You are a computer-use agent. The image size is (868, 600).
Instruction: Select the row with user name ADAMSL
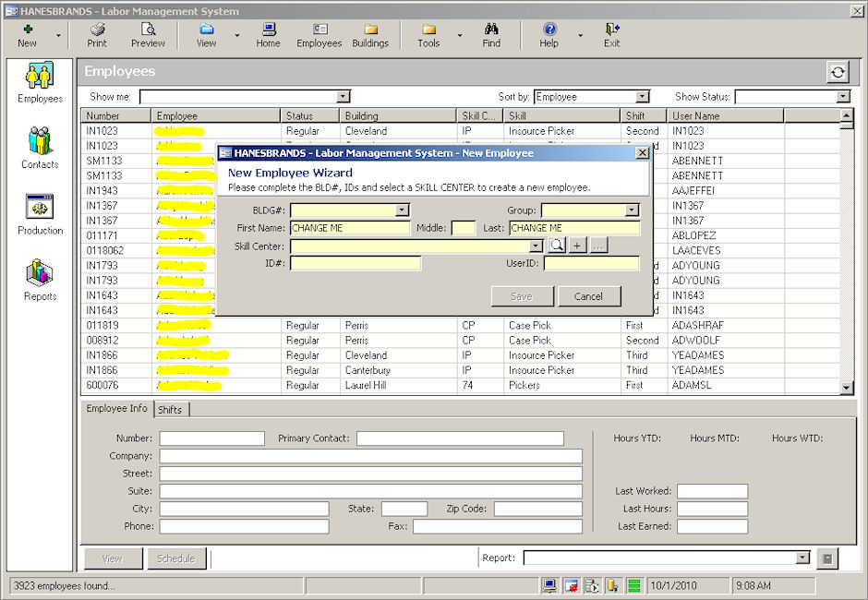pos(460,385)
